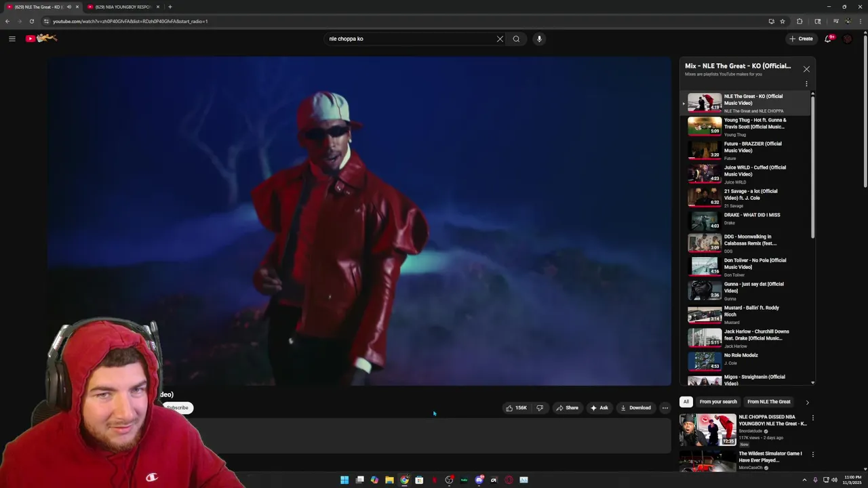Reload the page

click(x=31, y=21)
